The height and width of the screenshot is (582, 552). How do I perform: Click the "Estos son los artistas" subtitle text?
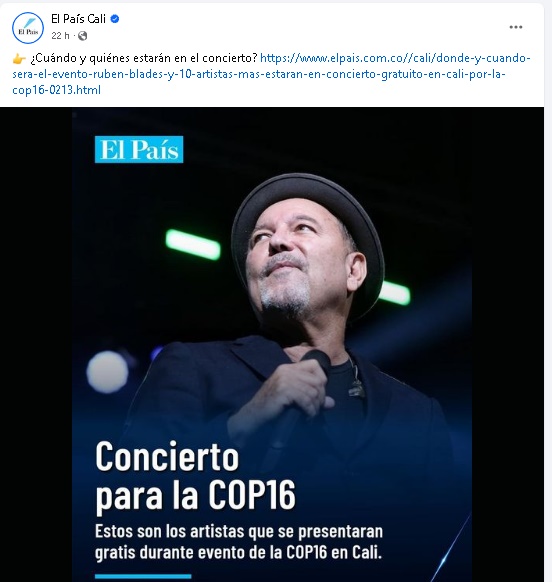239,542
